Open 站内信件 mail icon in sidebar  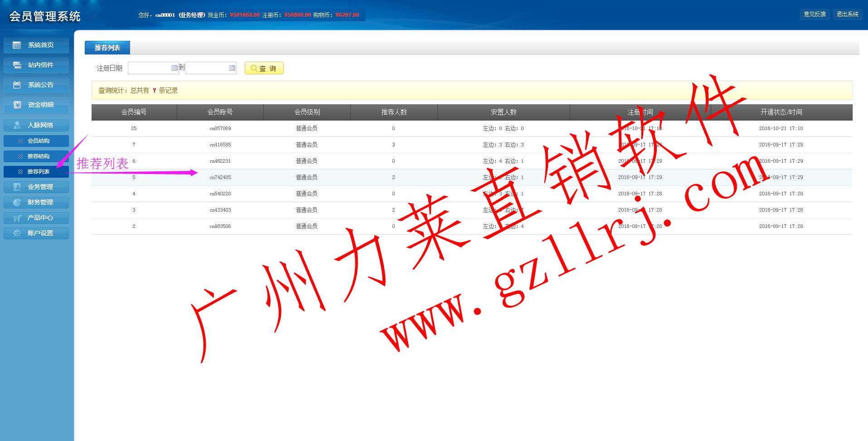click(17, 65)
